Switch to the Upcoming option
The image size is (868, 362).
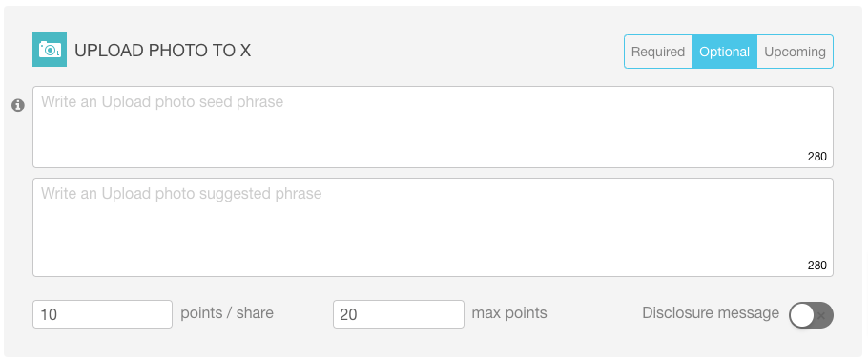(x=795, y=52)
